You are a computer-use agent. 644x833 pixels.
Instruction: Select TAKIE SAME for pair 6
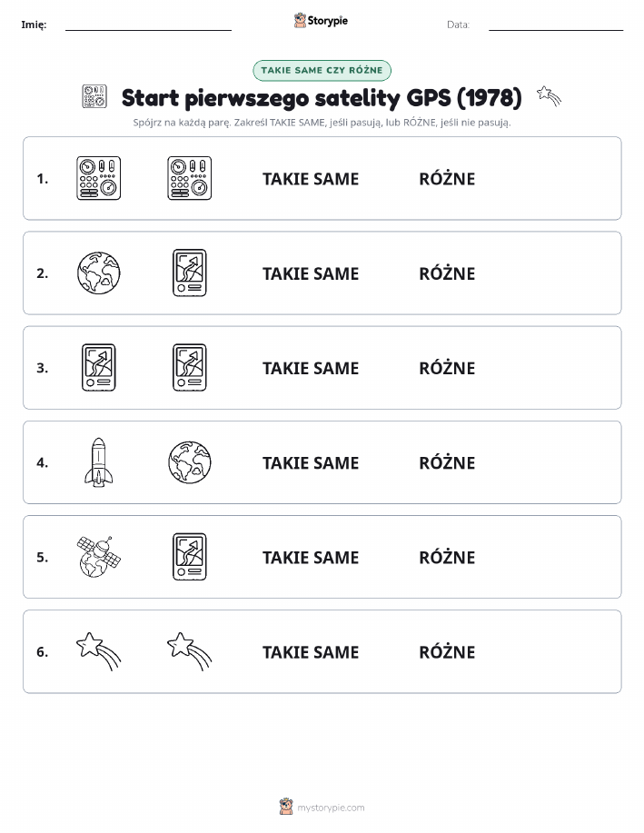click(x=311, y=652)
